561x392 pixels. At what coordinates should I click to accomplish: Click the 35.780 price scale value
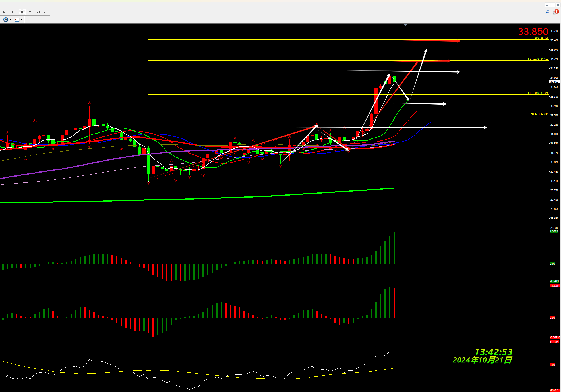pyautogui.click(x=554, y=31)
